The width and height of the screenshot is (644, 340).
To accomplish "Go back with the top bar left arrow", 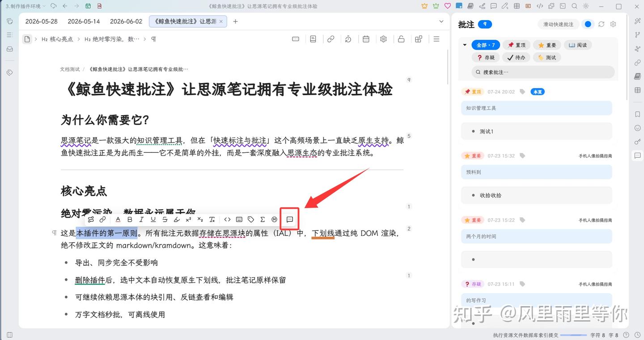I will coord(65,6).
